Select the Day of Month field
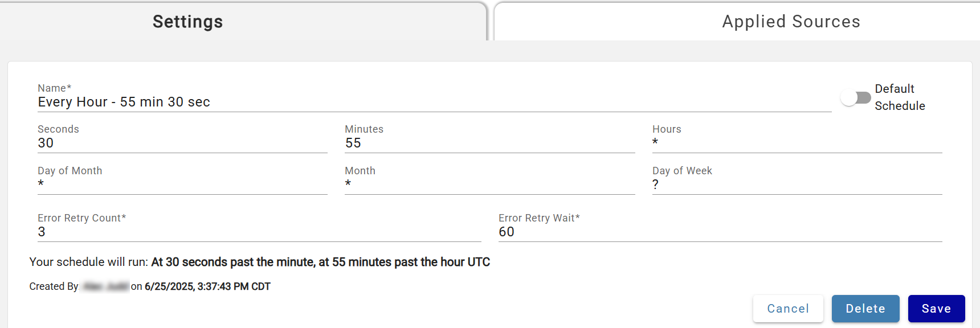This screenshot has height=328, width=980. (x=171, y=184)
